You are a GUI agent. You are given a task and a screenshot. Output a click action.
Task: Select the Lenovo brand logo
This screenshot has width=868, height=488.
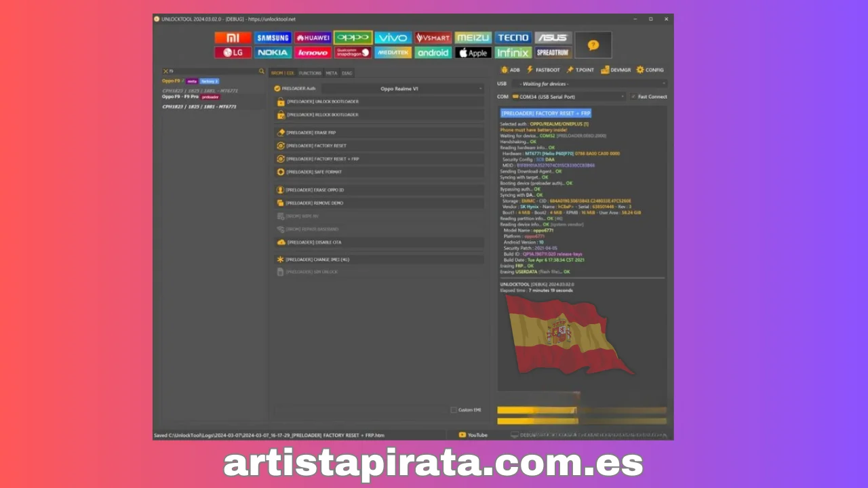point(313,52)
